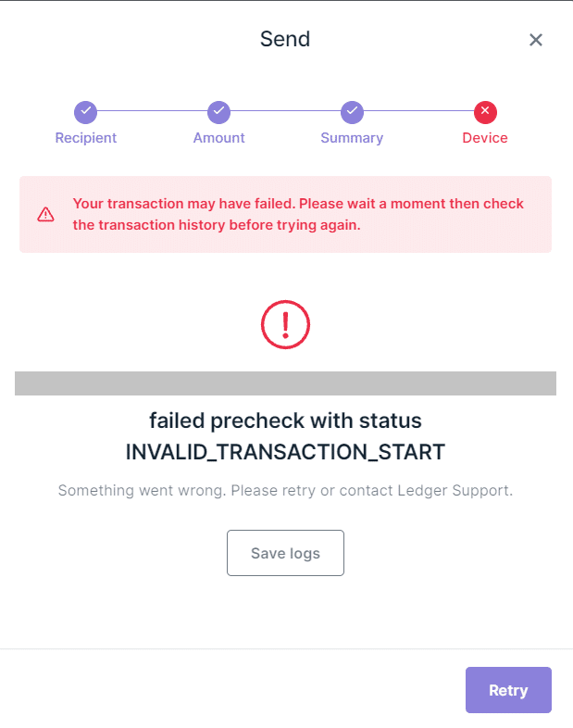This screenshot has width=573, height=728.
Task: Click the 'failed precheck with status' heading
Action: click(x=285, y=420)
